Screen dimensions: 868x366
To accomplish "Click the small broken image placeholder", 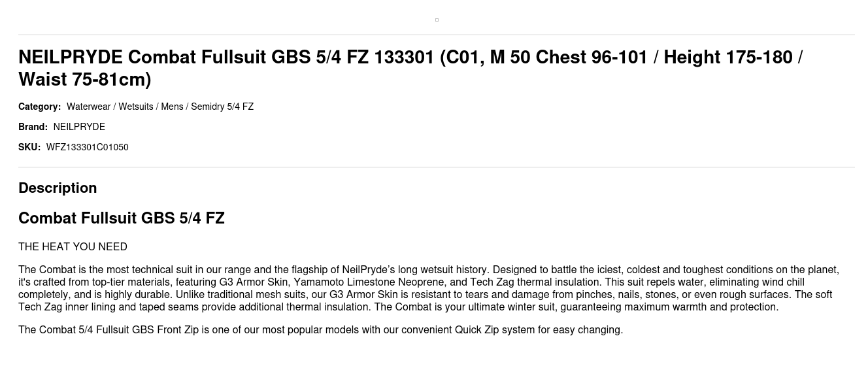I will click(x=437, y=20).
